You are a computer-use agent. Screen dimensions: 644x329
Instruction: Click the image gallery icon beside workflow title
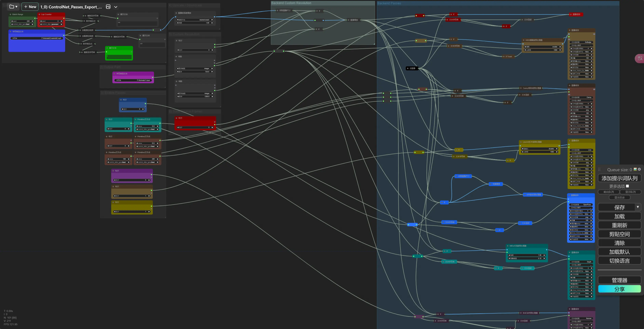[108, 7]
